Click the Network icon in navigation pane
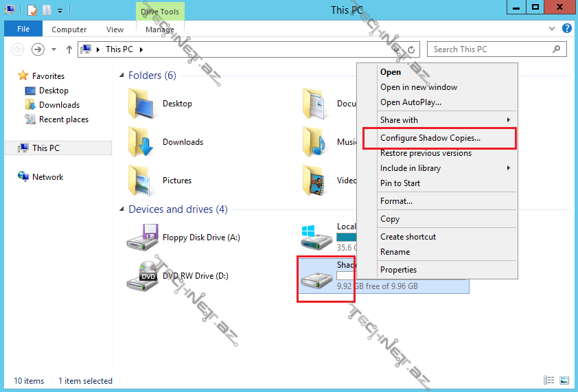Viewport: 578px width, 392px height. pyautogui.click(x=24, y=177)
